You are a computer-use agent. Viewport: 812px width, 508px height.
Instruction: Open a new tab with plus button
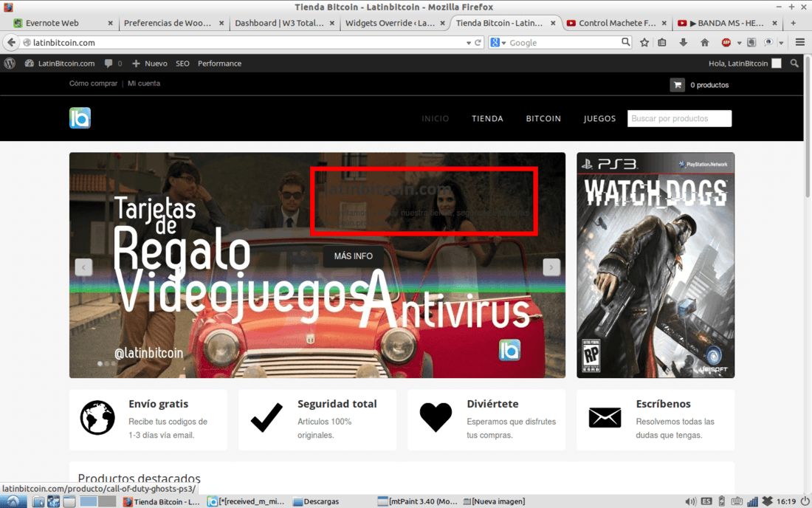(x=793, y=23)
